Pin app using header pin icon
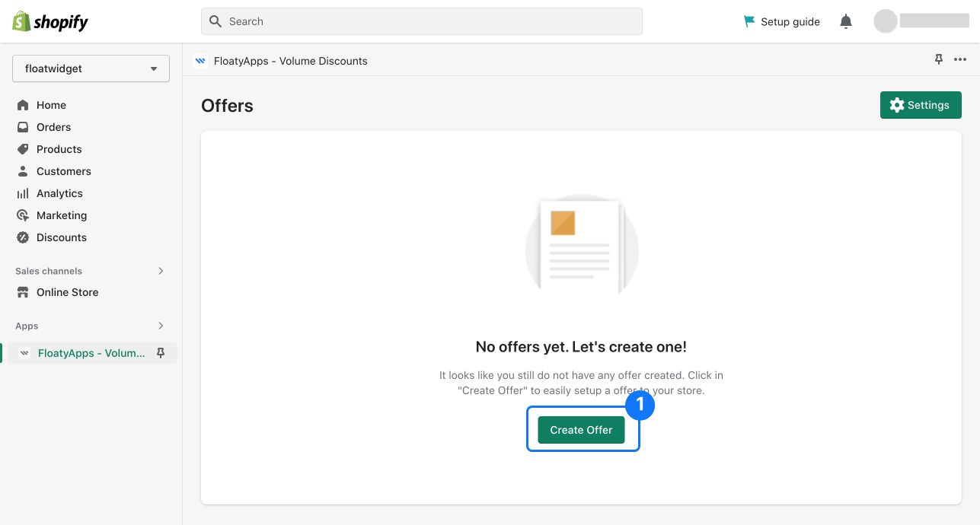This screenshot has width=980, height=525. point(939,60)
